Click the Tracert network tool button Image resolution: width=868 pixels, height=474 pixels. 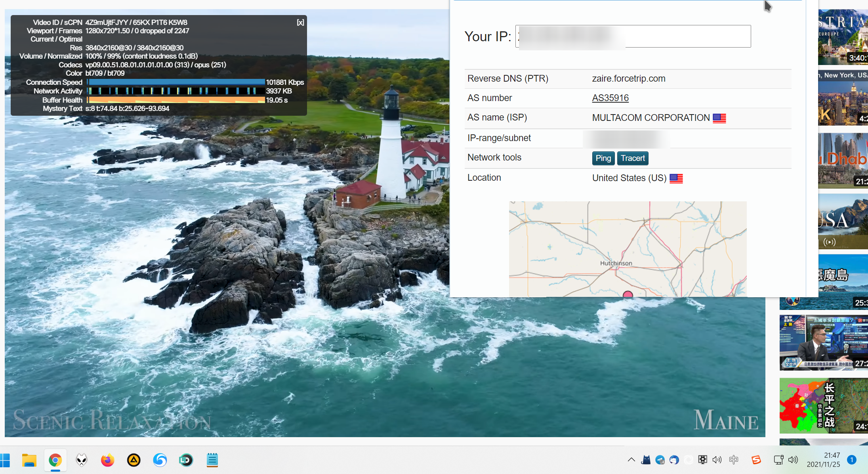pos(633,158)
